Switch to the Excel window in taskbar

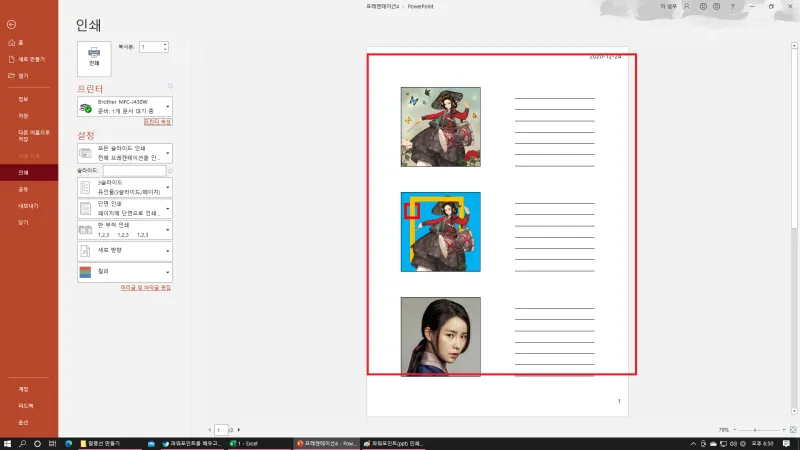point(258,444)
